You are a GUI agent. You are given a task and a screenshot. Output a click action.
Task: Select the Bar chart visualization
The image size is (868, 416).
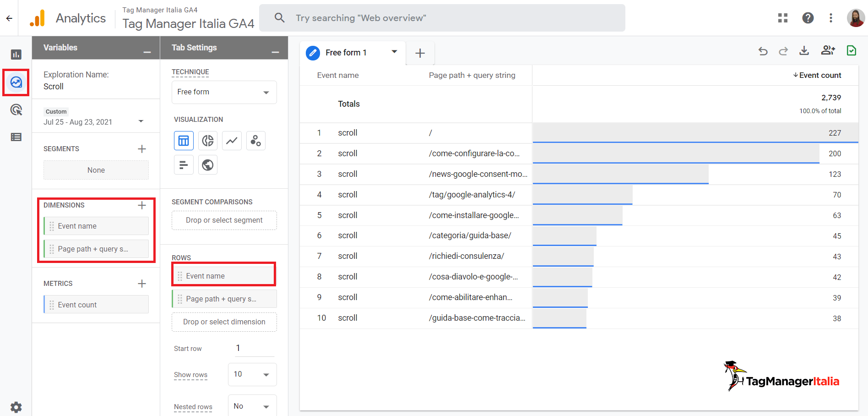pos(184,165)
